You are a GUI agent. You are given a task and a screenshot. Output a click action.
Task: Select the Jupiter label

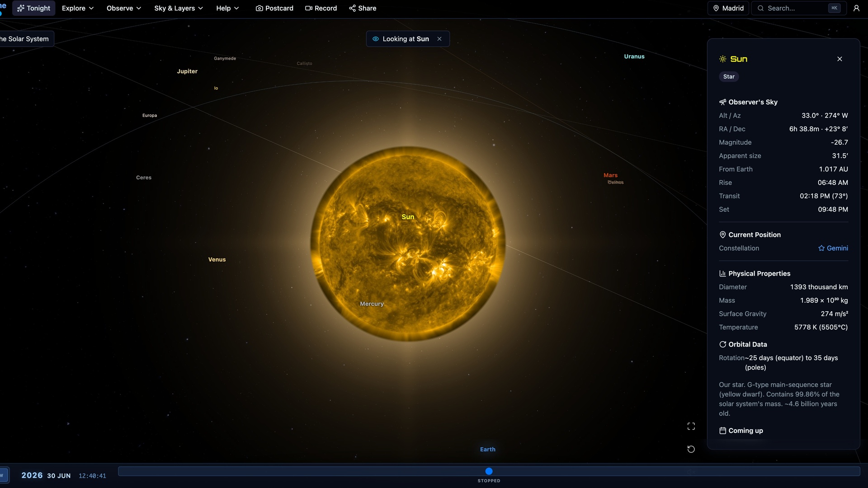click(187, 71)
